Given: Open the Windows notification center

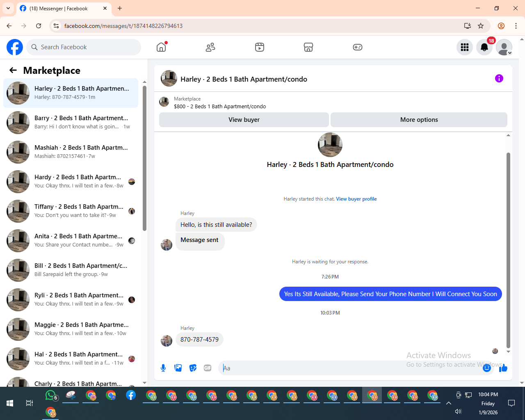Looking at the screenshot, I should click(511, 403).
